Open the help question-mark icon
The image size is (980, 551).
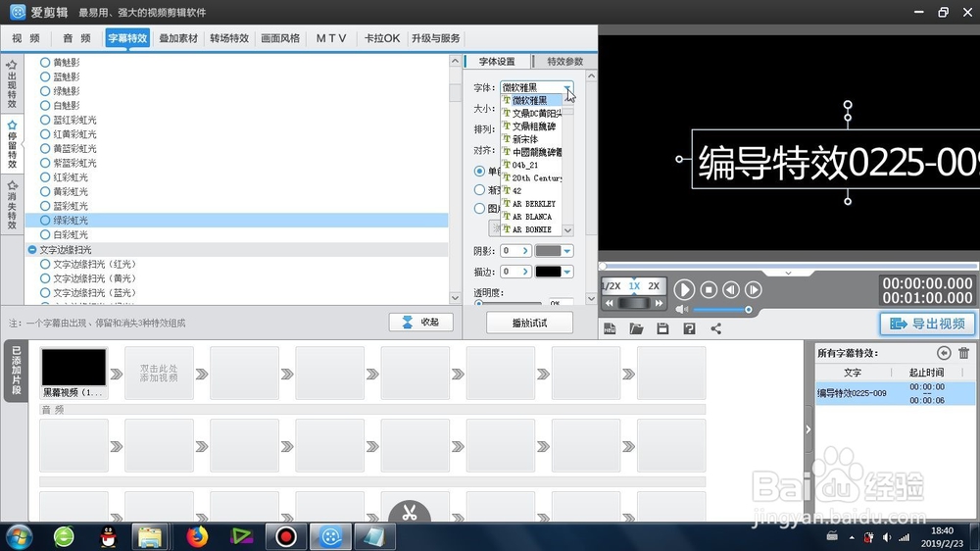tap(689, 328)
